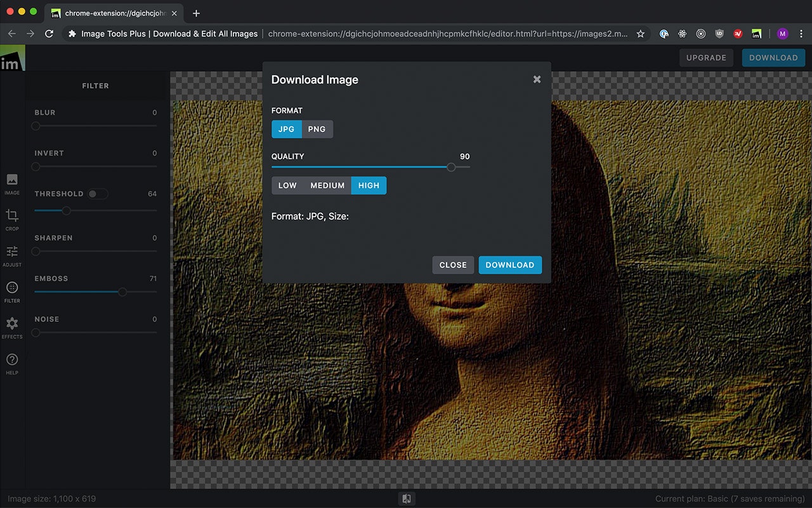Image resolution: width=812 pixels, height=508 pixels.
Task: Click the Format: JPG, Size: text
Action: [310, 217]
